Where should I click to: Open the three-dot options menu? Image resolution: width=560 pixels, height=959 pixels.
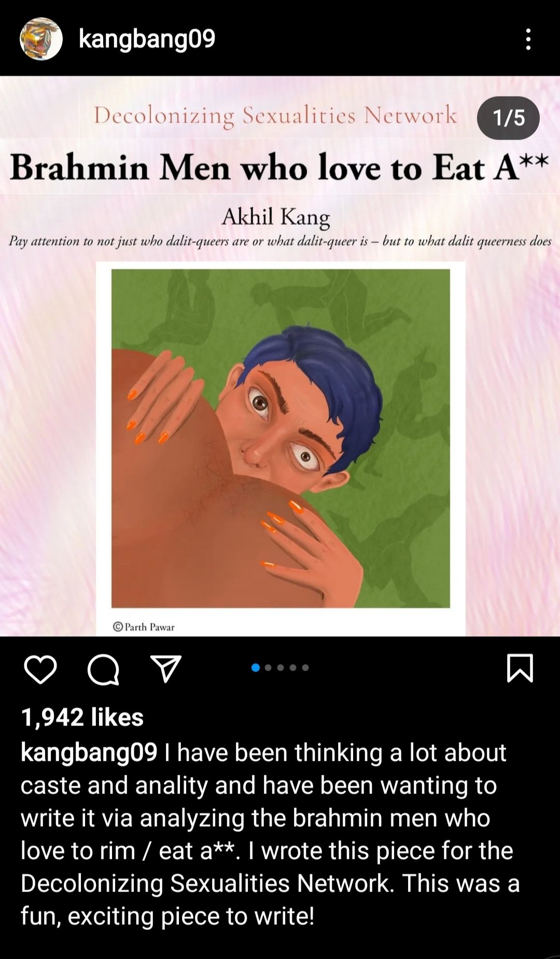[528, 39]
